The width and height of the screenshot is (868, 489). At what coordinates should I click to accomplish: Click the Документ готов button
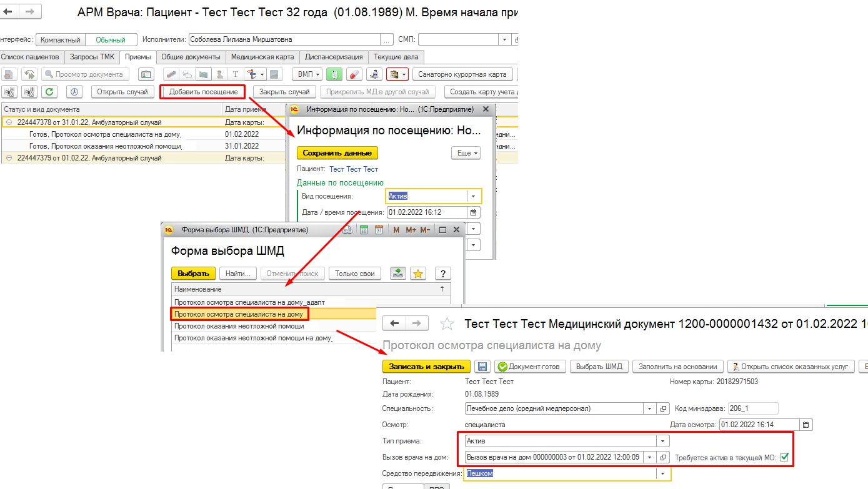(530, 367)
